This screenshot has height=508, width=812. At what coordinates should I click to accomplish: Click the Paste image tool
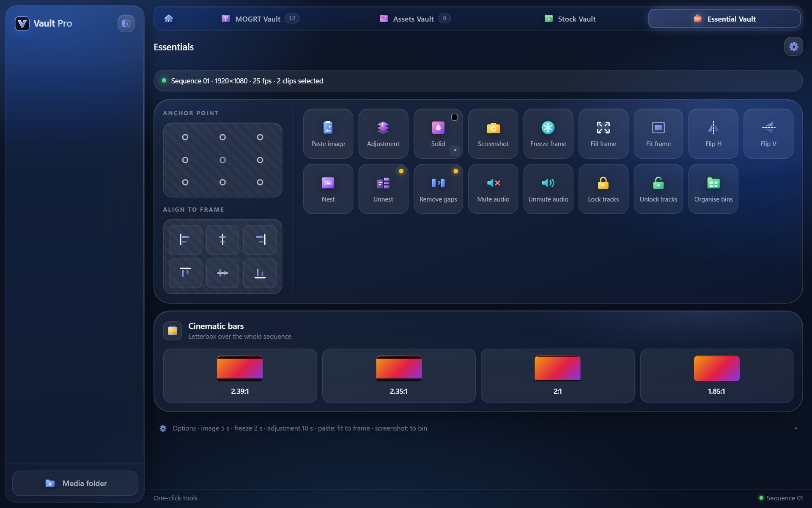(x=328, y=134)
